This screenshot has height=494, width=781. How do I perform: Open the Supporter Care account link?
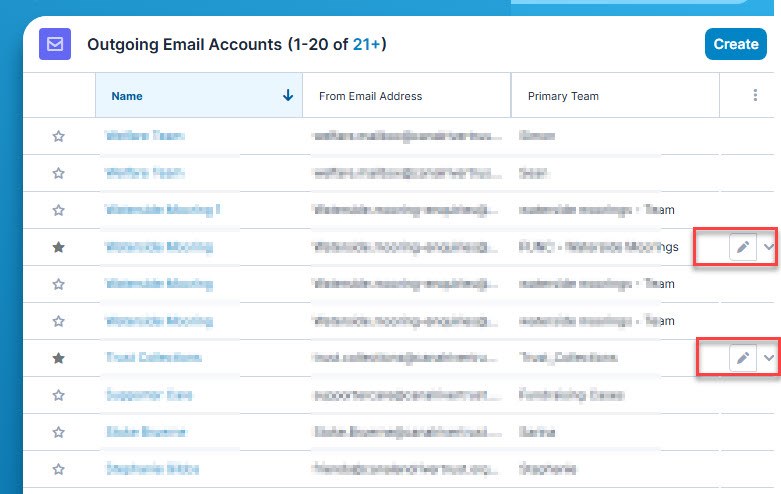[148, 395]
